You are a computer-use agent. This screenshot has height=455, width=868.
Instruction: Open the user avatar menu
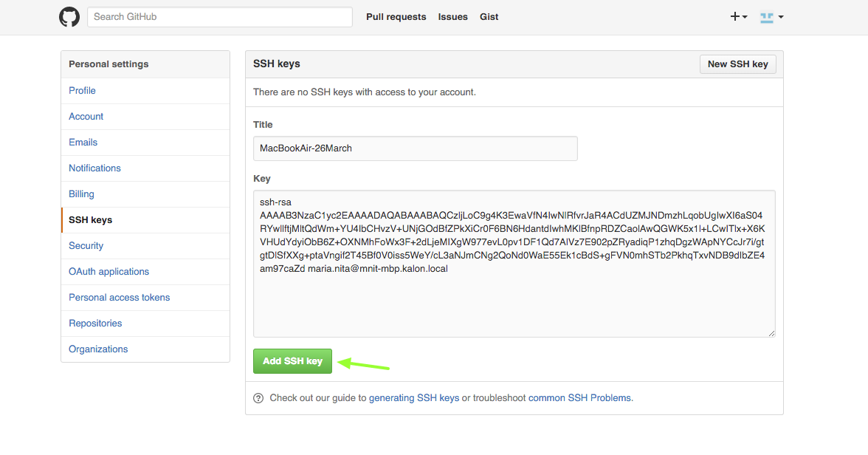click(772, 17)
